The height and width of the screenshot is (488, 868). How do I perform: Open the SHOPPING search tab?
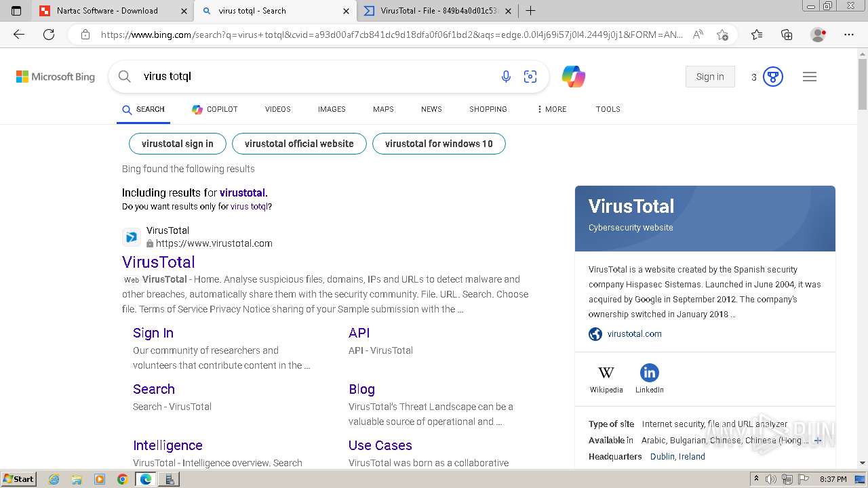point(488,109)
